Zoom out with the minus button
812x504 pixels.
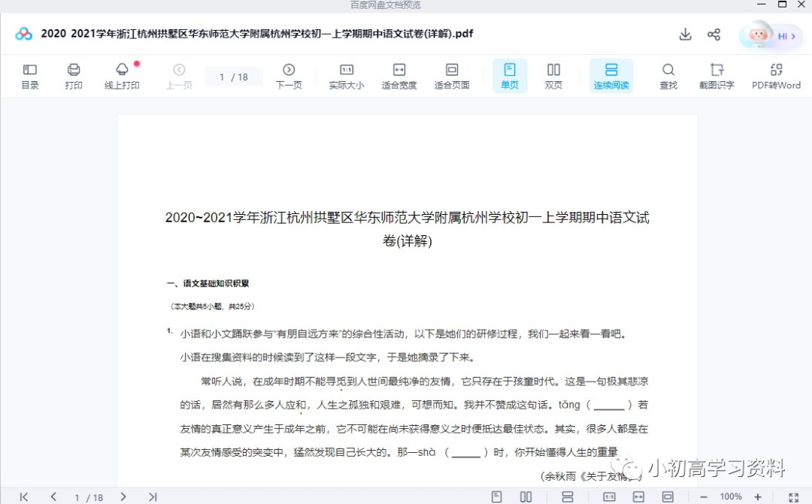click(703, 496)
